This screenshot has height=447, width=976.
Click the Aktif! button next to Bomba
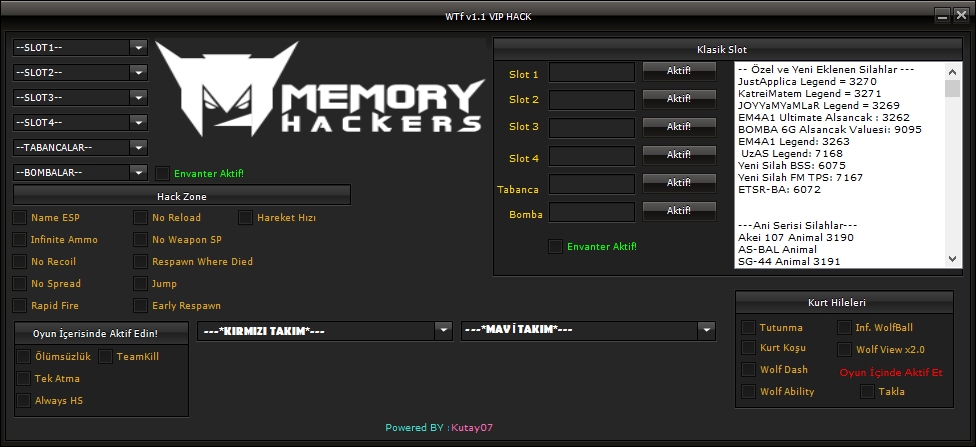(x=678, y=212)
